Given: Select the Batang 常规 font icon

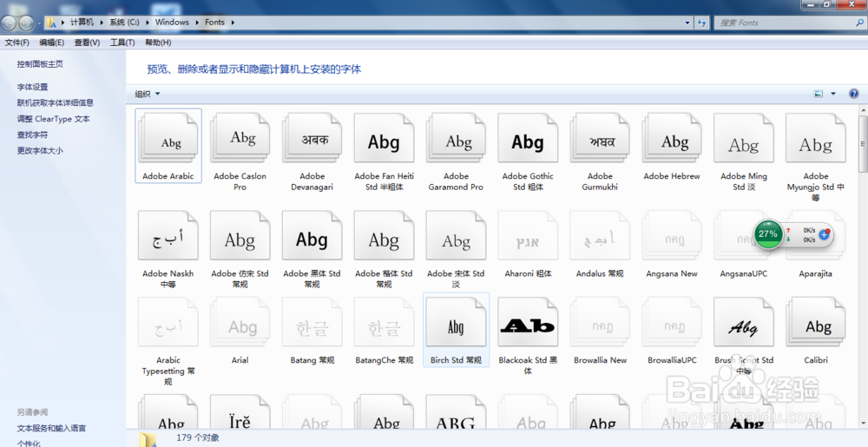Looking at the screenshot, I should coord(312,322).
